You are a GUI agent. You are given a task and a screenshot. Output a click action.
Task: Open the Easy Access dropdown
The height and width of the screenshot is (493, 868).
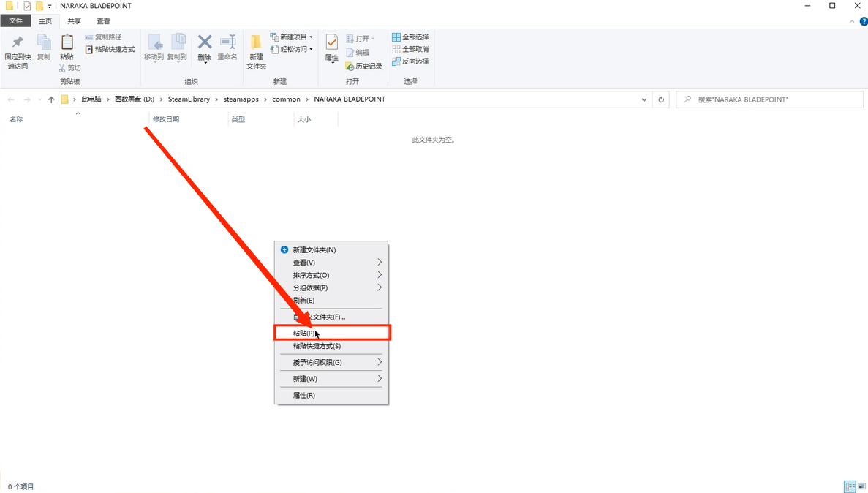291,49
